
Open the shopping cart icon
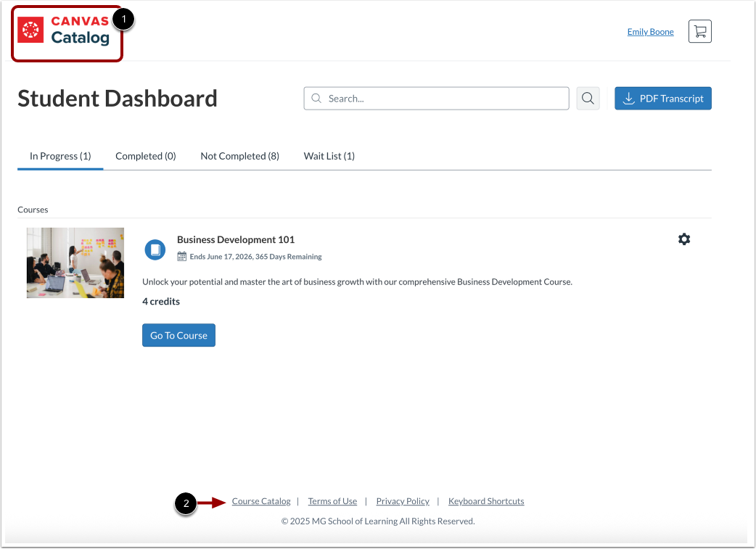[x=699, y=31]
